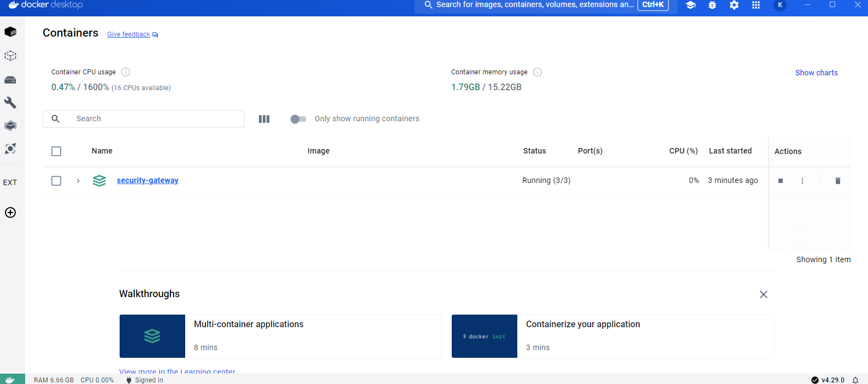Image resolution: width=868 pixels, height=384 pixels.
Task: Open the apps grid icon
Action: [x=756, y=5]
